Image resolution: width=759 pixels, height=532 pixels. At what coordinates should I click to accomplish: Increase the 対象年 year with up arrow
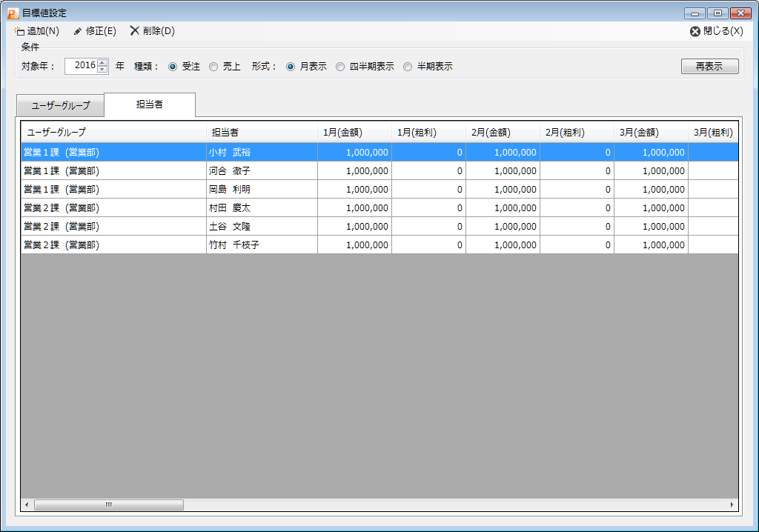[x=102, y=62]
